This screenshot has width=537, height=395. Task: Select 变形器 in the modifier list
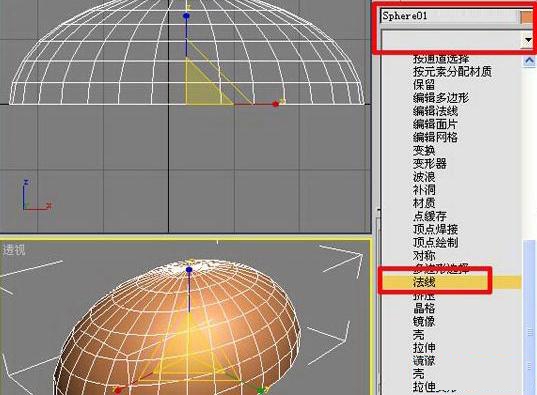pyautogui.click(x=429, y=163)
